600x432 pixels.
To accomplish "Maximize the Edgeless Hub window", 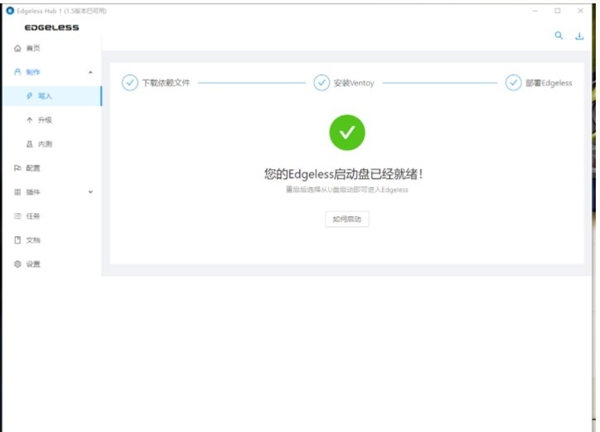I will 558,11.
